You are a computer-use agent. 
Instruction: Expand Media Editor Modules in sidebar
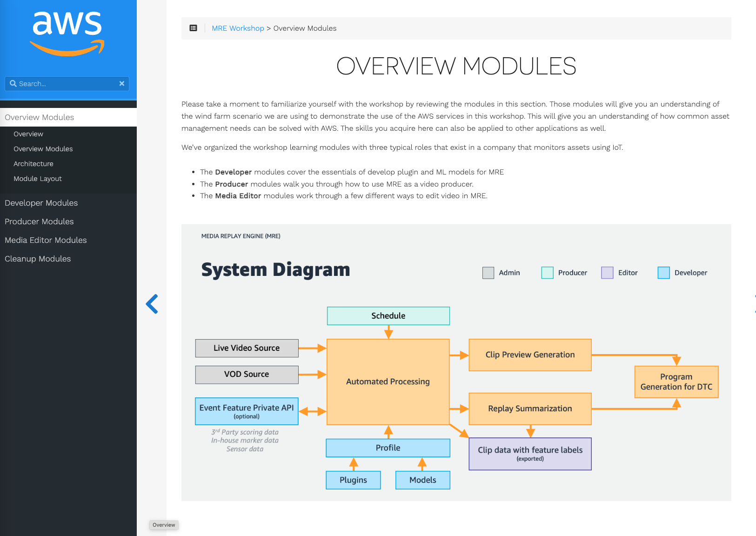[x=46, y=240]
